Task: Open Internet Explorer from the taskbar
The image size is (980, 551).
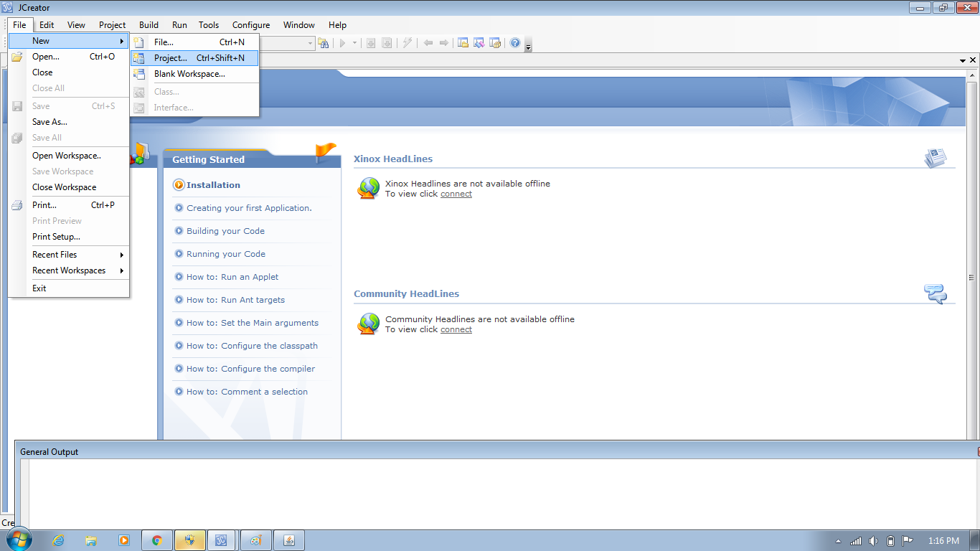Action: (59, 540)
